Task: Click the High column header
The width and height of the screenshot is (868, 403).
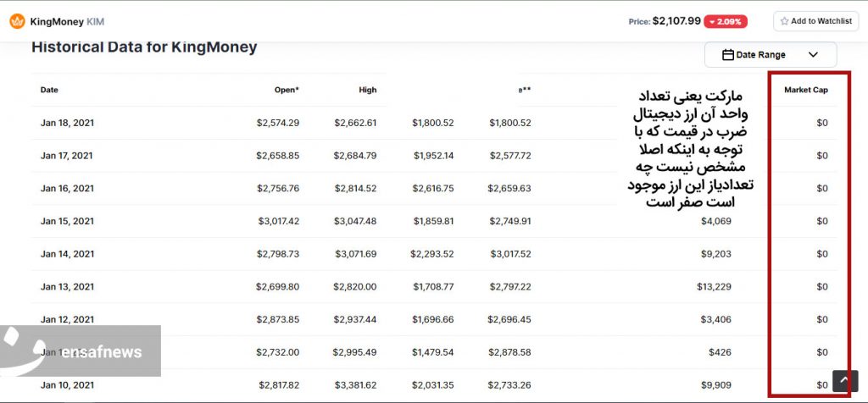Action: (367, 90)
